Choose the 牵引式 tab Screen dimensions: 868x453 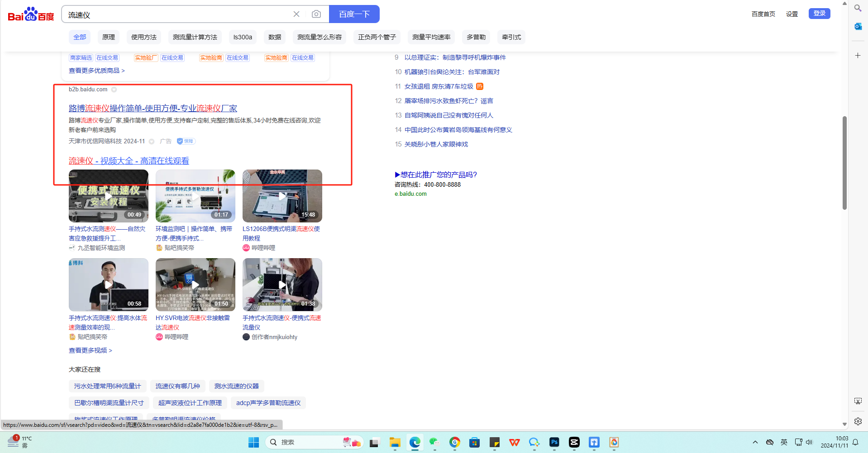point(511,37)
